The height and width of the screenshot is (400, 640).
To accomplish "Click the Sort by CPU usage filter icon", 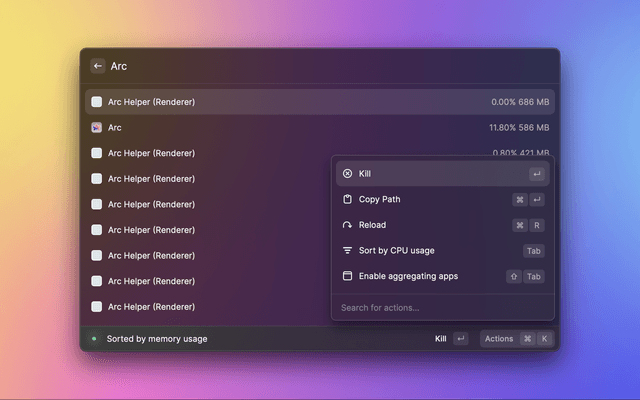I will tap(347, 251).
